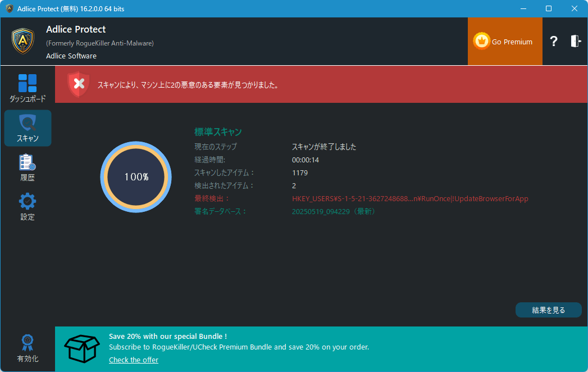Minimize the Adlice Protect window
Image resolution: width=588 pixels, height=372 pixels.
click(523, 8)
